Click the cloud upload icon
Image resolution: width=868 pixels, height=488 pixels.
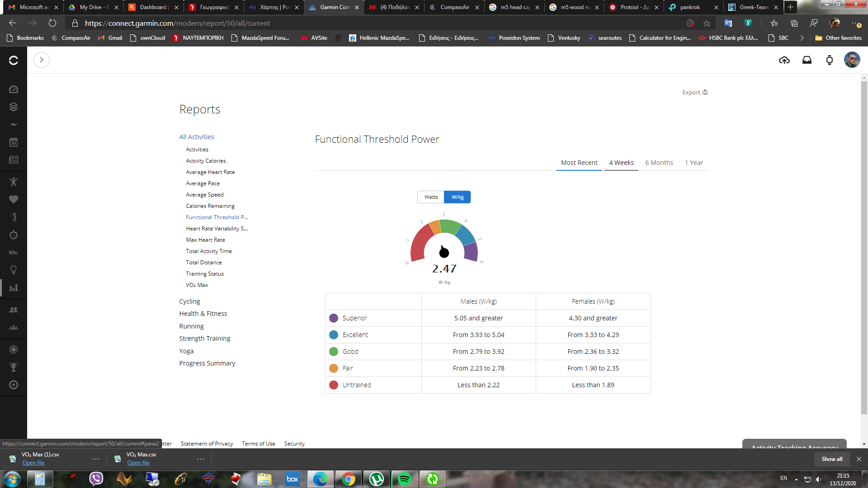pyautogui.click(x=784, y=60)
